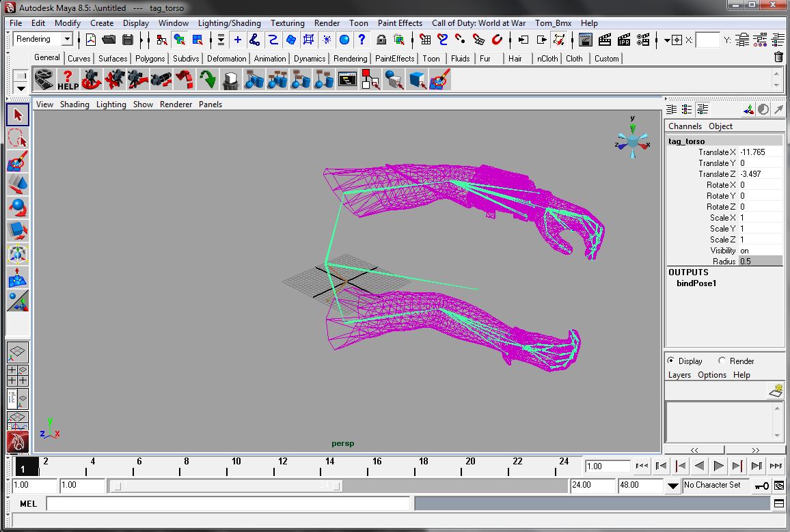Click the new layer icon in Layer editor
Image resolution: width=790 pixels, height=532 pixels.
(776, 391)
